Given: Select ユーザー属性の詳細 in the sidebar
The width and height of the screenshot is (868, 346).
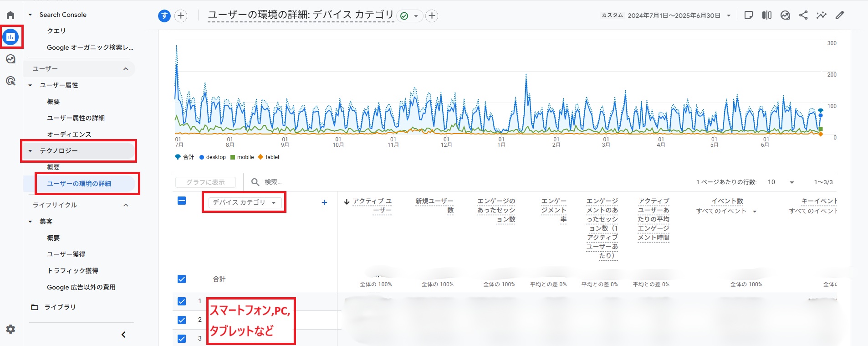Looking at the screenshot, I should [76, 118].
